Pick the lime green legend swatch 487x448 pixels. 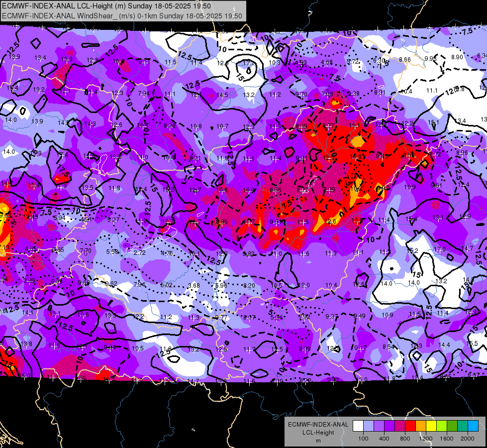coord(442,426)
